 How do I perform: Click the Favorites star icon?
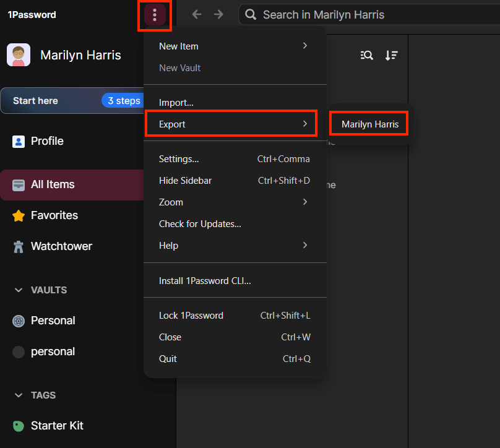(19, 216)
